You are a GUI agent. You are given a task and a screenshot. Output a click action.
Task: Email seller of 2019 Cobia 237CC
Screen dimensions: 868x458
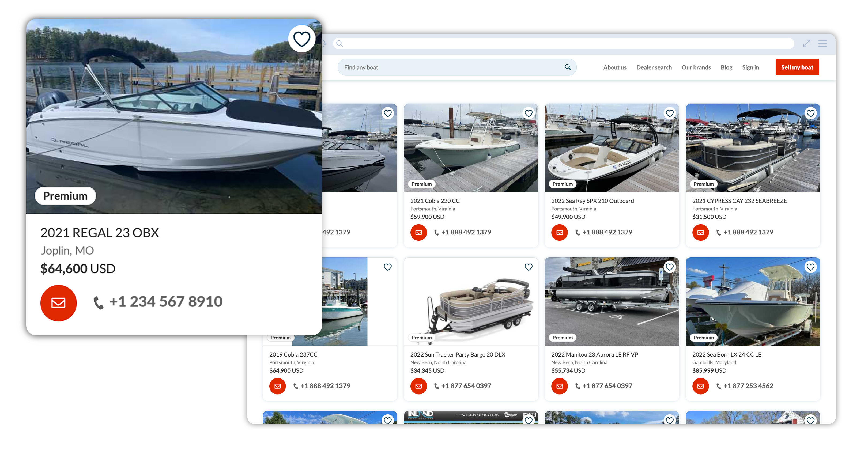pos(278,386)
